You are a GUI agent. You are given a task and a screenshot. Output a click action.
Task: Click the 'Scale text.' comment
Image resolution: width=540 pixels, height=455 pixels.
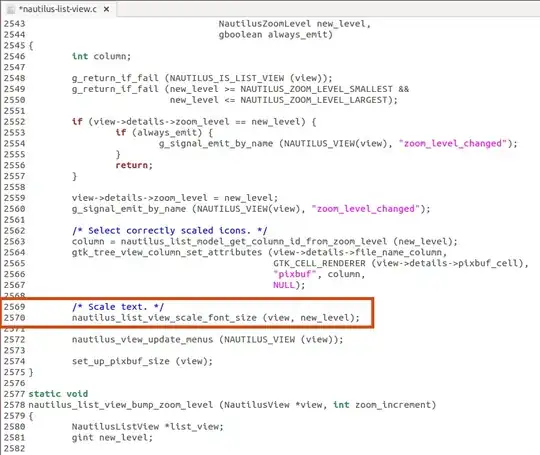tap(118, 307)
